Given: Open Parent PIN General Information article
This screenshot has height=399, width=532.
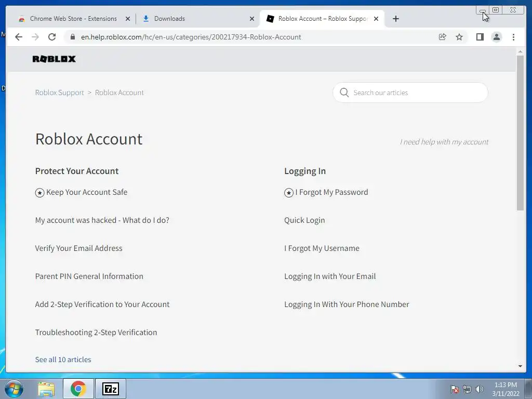Looking at the screenshot, I should click(x=89, y=276).
